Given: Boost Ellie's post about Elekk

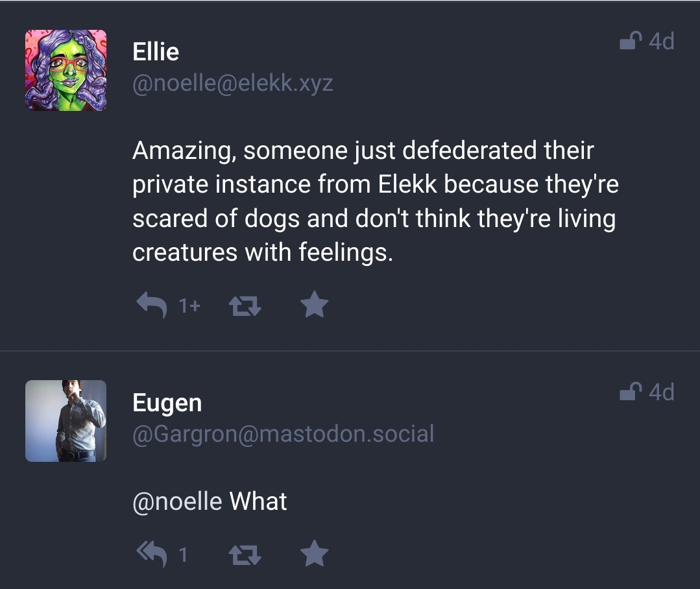Looking at the screenshot, I should click(x=246, y=305).
